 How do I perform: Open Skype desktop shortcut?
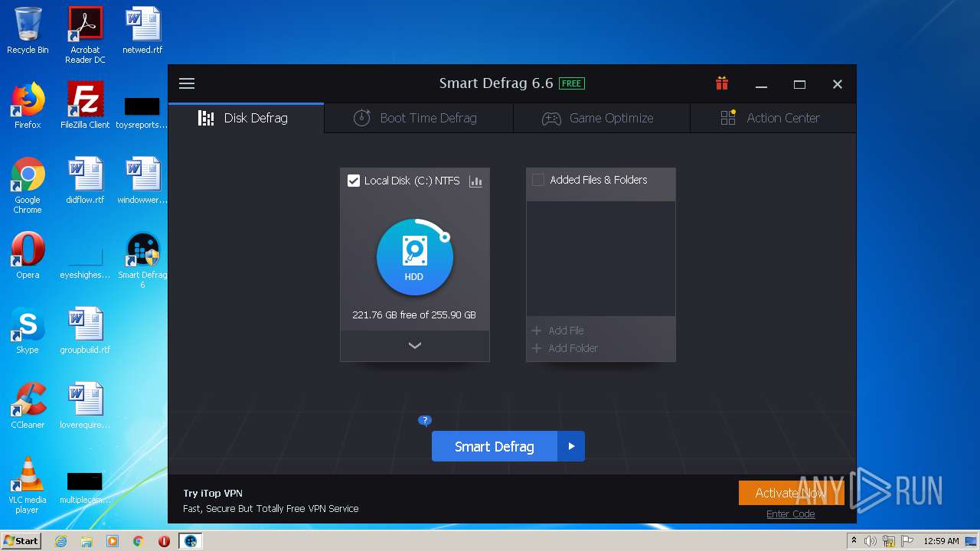coord(28,331)
